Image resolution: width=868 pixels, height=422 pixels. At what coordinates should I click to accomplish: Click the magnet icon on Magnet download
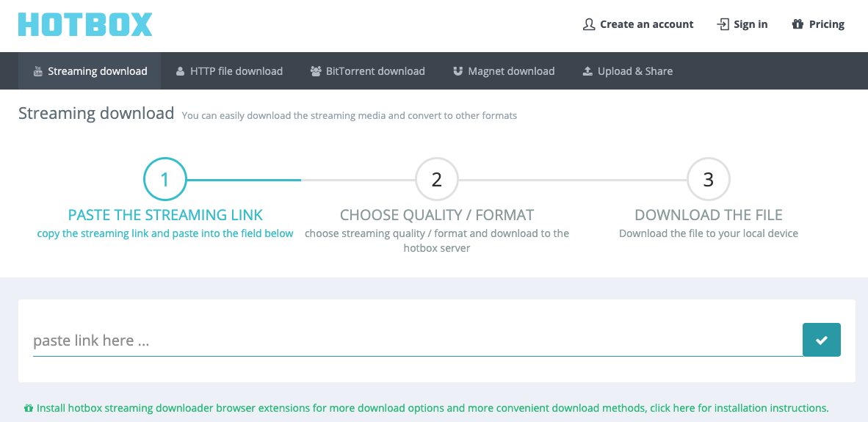point(457,71)
